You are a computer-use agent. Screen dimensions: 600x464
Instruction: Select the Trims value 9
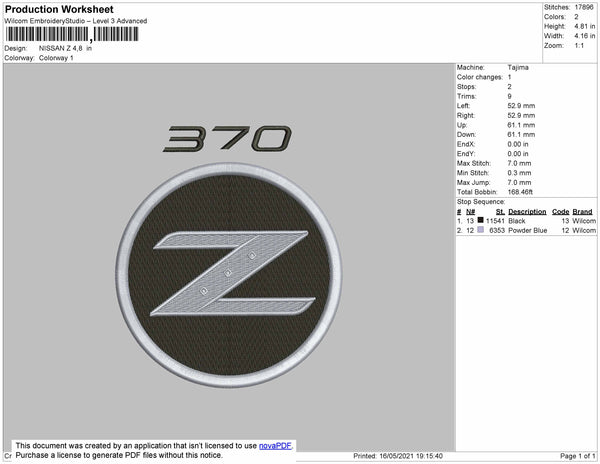(509, 96)
